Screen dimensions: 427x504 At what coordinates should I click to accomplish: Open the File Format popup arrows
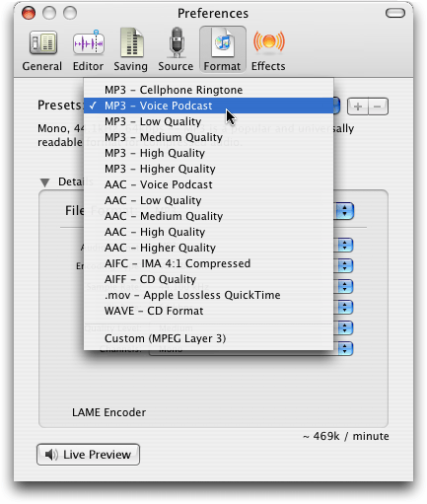point(344,211)
